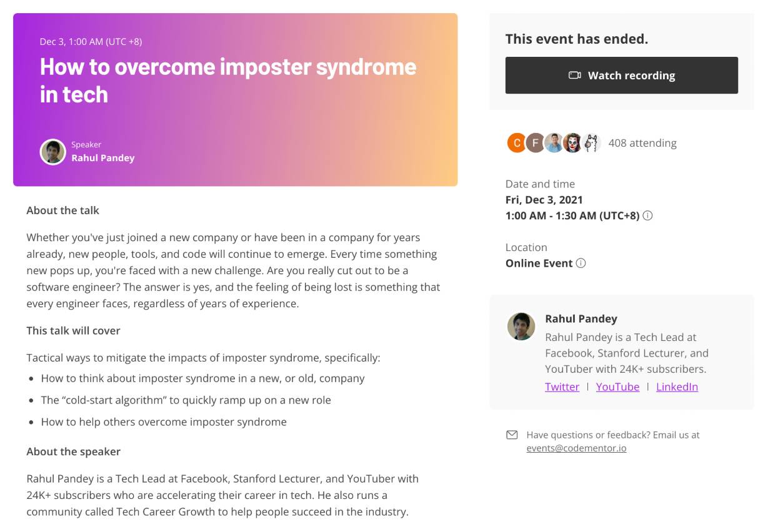Click the 408 attending count

[x=642, y=143]
